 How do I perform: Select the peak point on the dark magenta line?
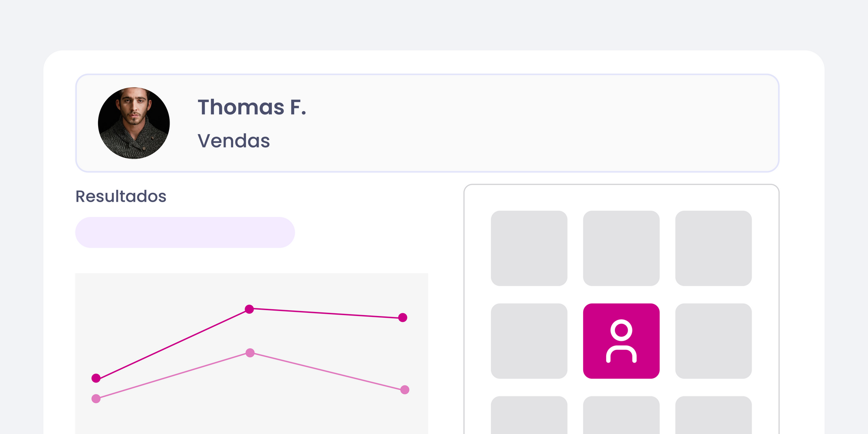[249, 309]
